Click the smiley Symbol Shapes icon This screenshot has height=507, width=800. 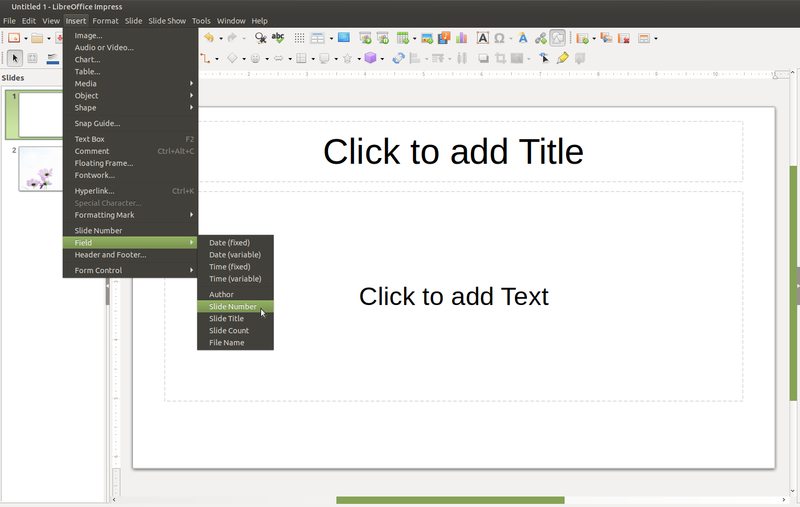click(255, 59)
